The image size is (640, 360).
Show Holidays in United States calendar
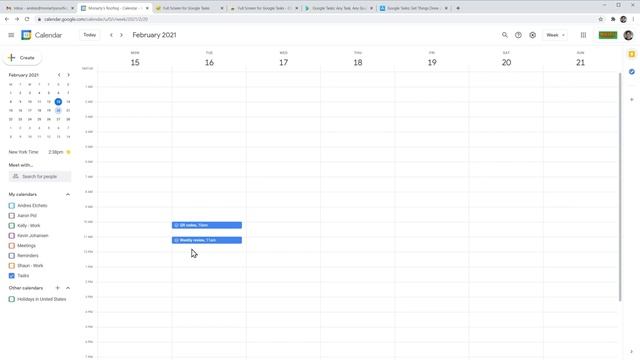click(x=12, y=299)
